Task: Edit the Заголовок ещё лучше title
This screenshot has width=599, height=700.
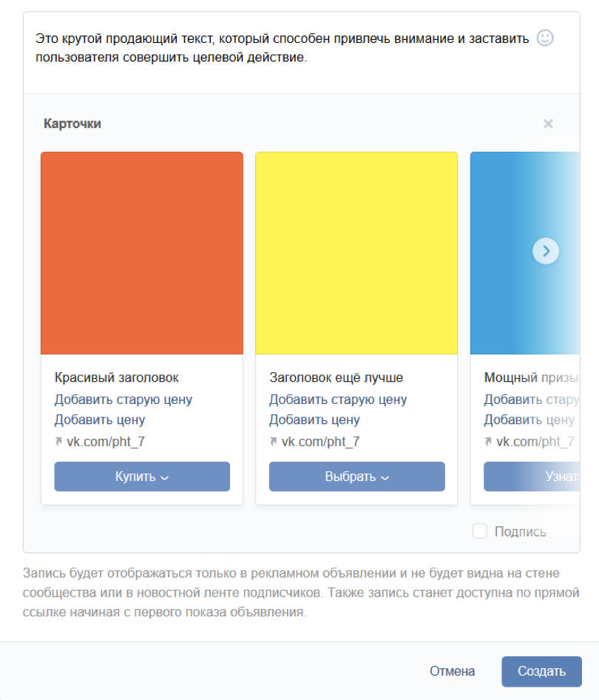Action: (x=336, y=377)
